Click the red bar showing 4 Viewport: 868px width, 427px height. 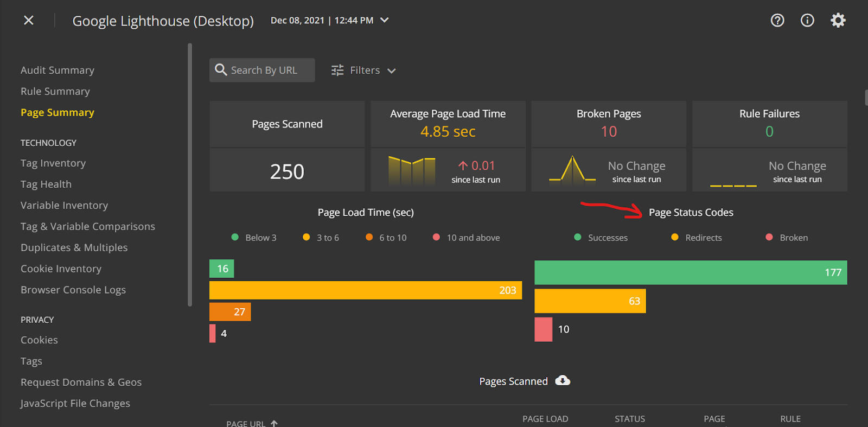[213, 333]
